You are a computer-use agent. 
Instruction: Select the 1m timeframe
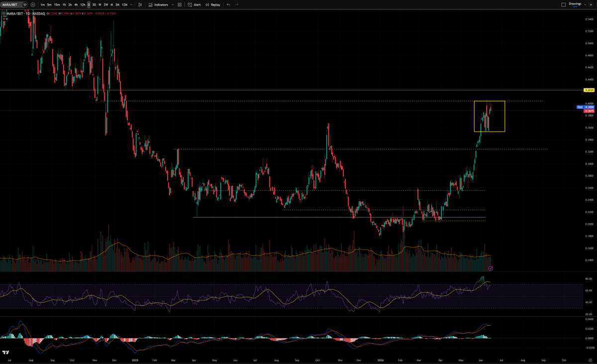click(x=43, y=4)
